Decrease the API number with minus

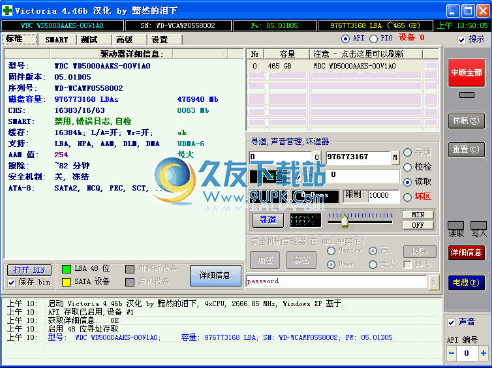click(452, 353)
